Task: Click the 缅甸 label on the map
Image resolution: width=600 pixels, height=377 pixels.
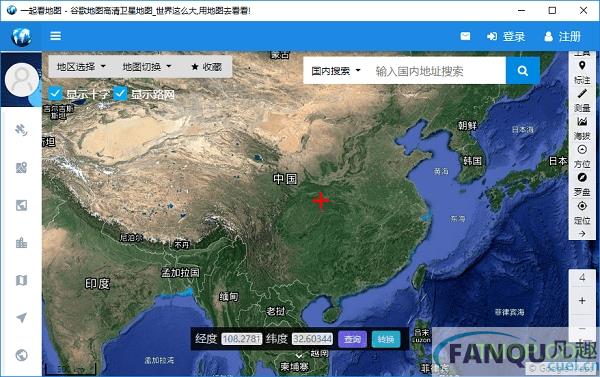Action: [228, 297]
